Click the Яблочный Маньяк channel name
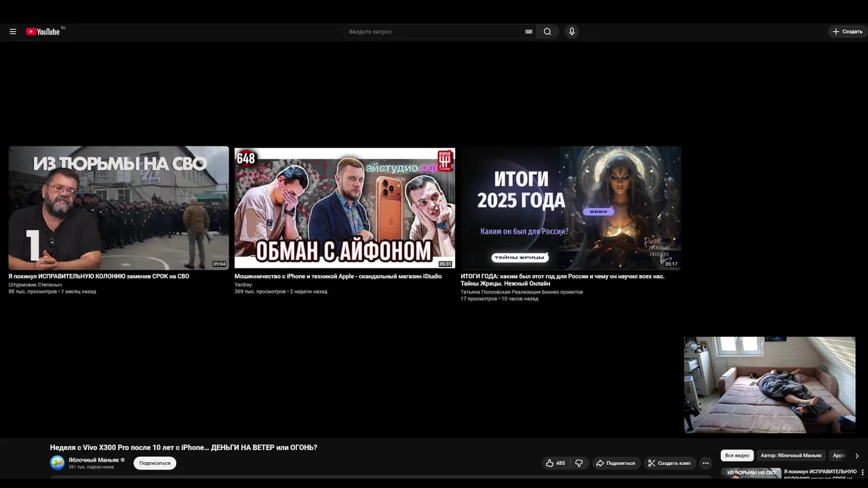Viewport: 868px width, 488px height. pyautogui.click(x=94, y=460)
